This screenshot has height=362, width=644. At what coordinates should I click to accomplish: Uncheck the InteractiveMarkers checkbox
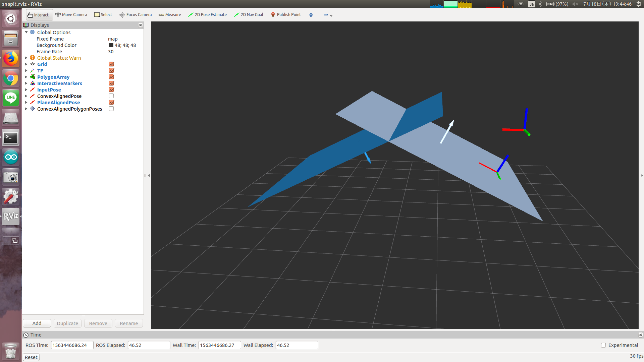click(x=111, y=83)
